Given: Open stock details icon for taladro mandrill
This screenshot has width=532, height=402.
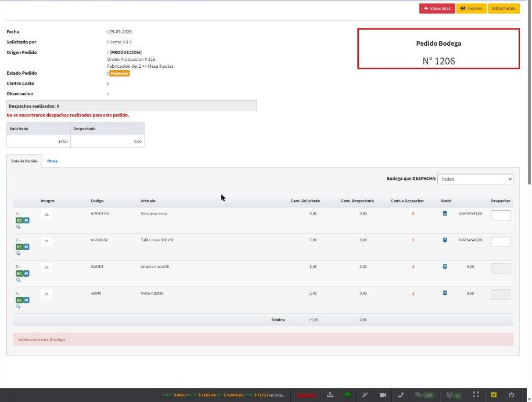Looking at the screenshot, I should (x=445, y=266).
